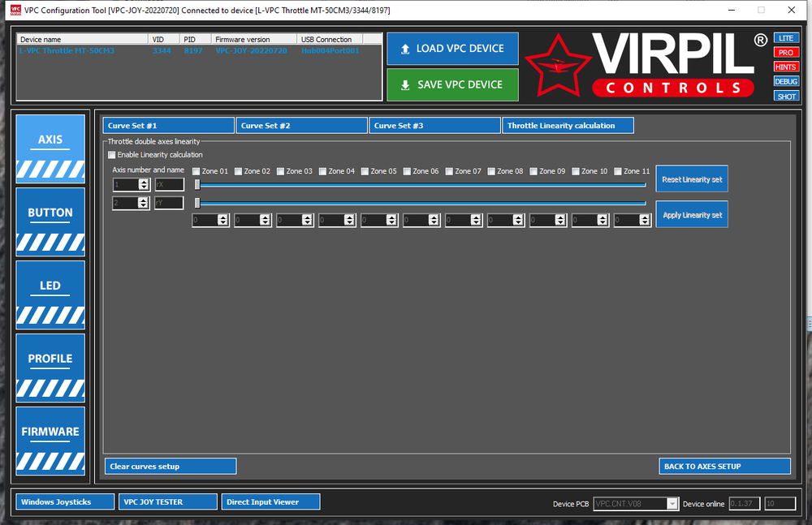Click the second axis number spinner
The image size is (812, 525).
coord(131,203)
